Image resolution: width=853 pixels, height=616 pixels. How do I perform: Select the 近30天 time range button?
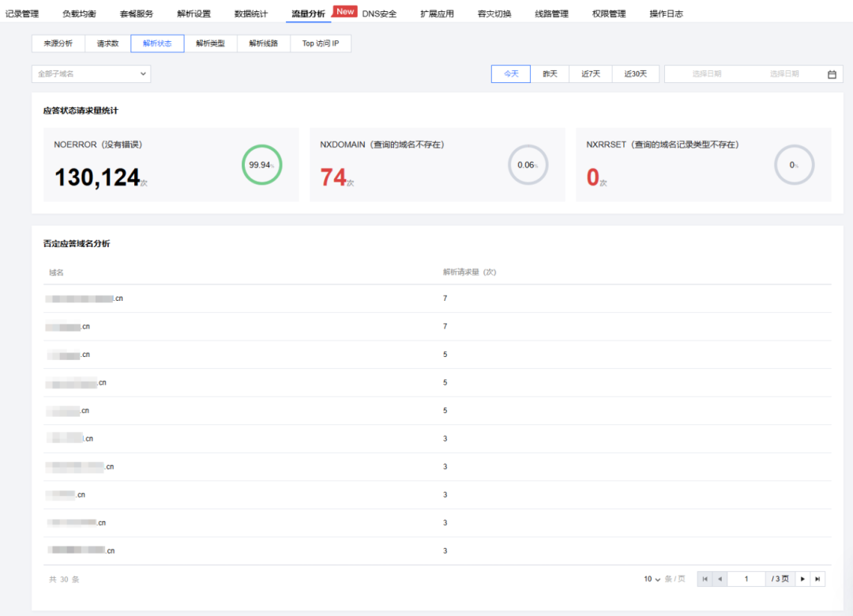635,74
